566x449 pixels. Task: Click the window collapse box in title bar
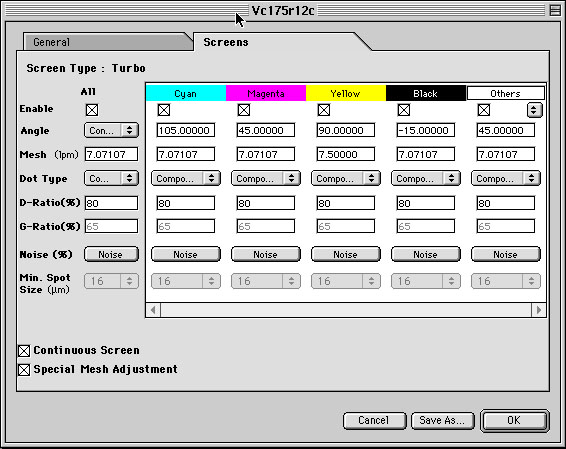tap(555, 10)
